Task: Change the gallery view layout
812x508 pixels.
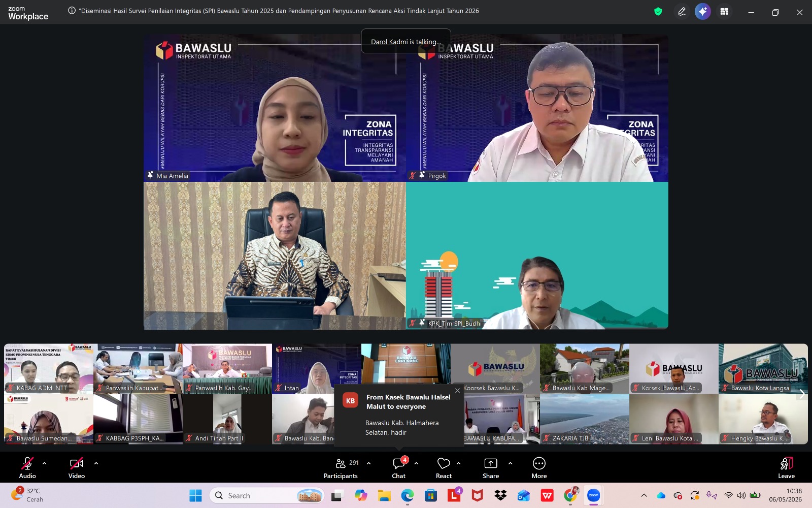Action: click(x=724, y=12)
